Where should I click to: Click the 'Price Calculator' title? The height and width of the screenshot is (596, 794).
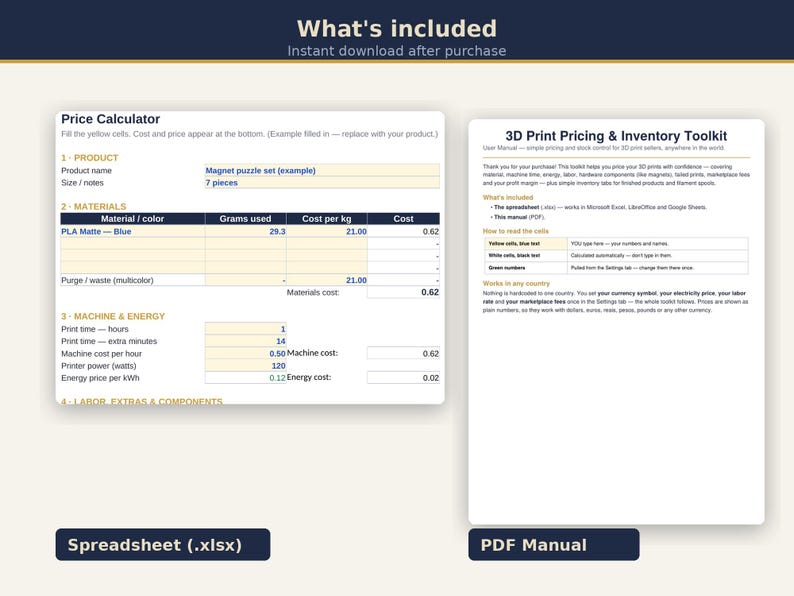[x=110, y=119]
